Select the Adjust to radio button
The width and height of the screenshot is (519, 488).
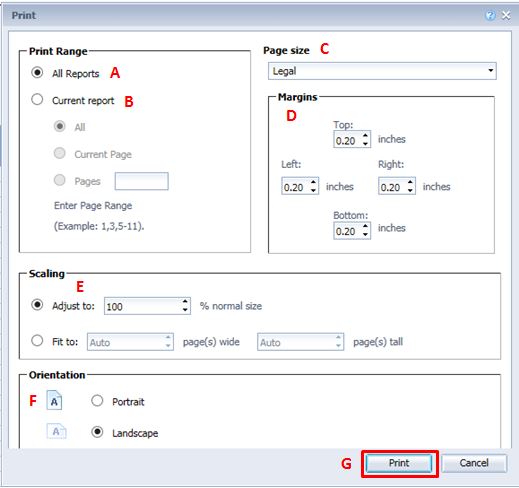[37, 305]
